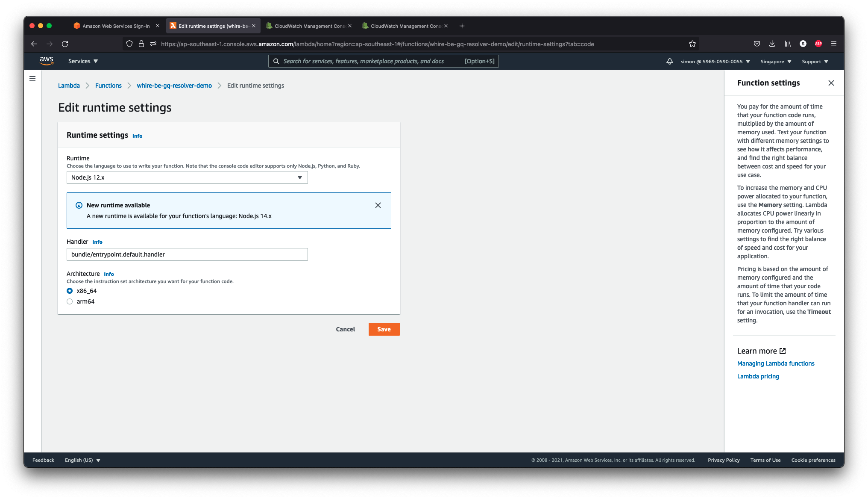Open the Adblock Plus extension icon
Image resolution: width=868 pixels, height=499 pixels.
818,44
